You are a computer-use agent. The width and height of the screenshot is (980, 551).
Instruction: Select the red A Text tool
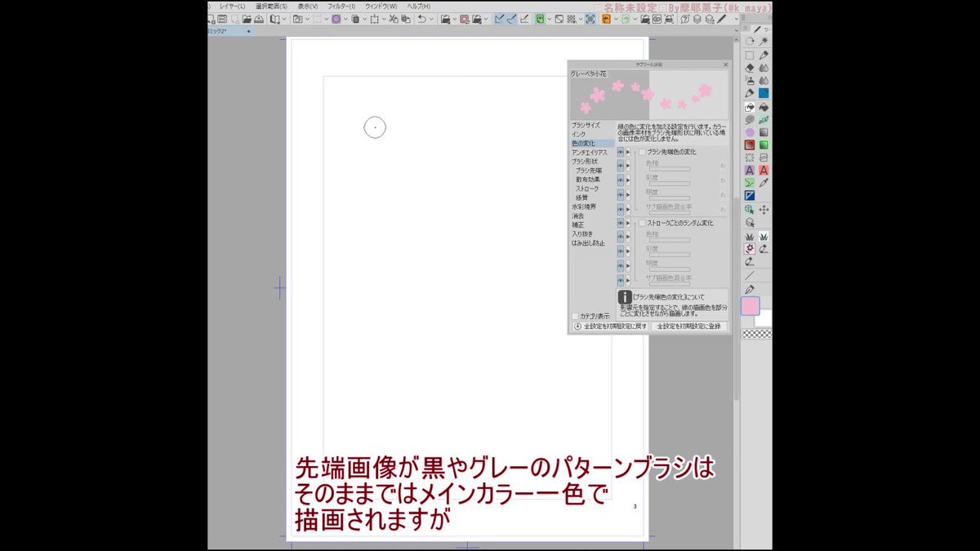pyautogui.click(x=764, y=170)
